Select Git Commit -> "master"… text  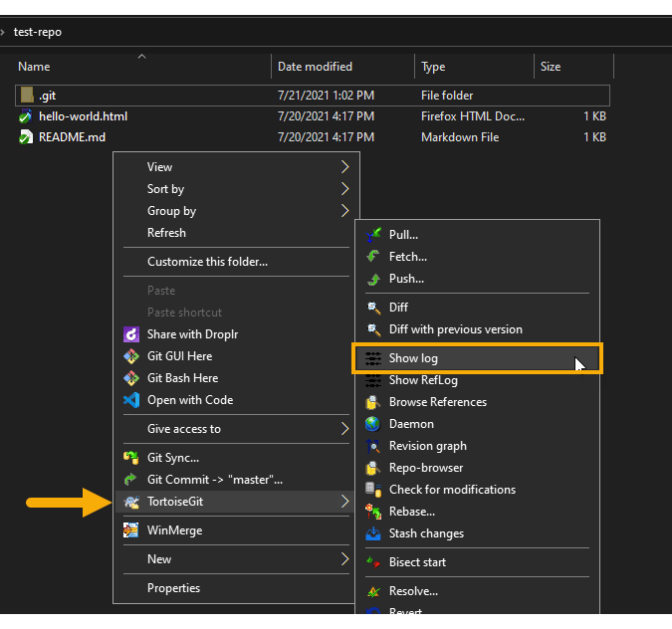(215, 480)
